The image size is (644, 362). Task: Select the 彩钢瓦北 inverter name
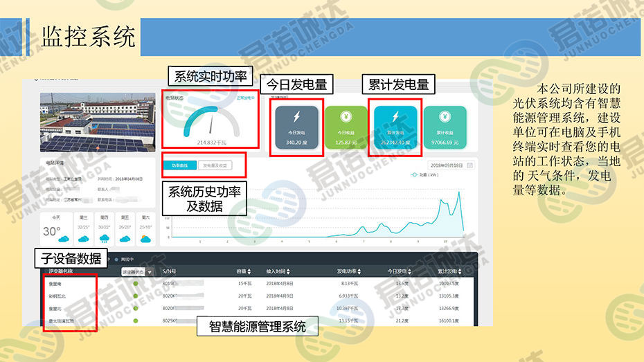point(57,296)
